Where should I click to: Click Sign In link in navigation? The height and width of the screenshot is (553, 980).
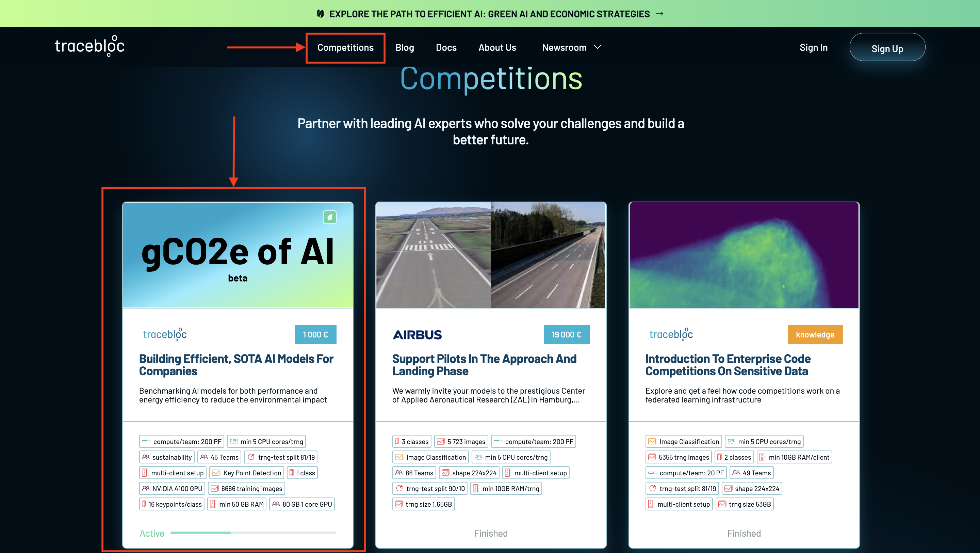tap(812, 47)
